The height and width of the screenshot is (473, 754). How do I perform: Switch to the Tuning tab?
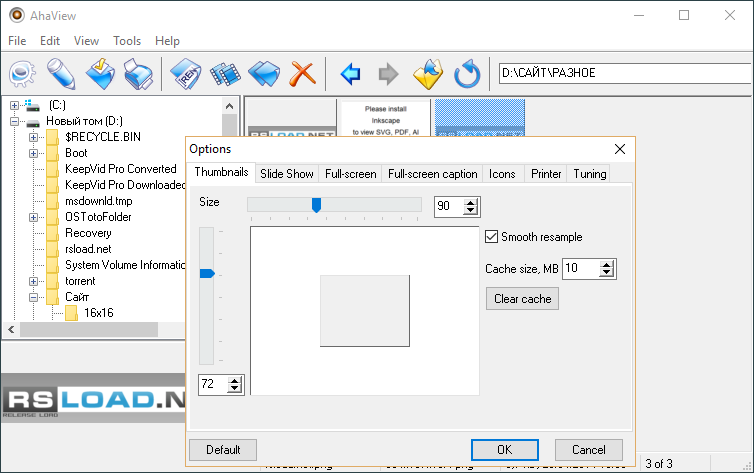(590, 174)
